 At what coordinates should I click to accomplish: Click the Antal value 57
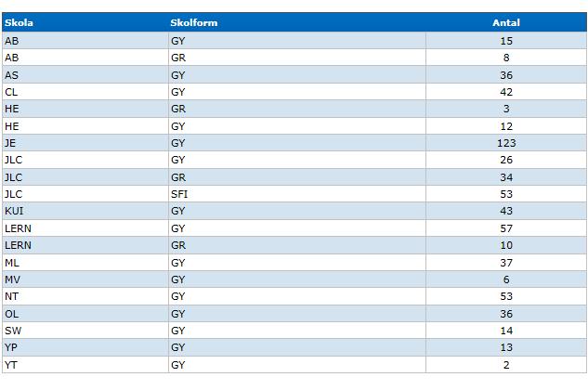(x=506, y=228)
